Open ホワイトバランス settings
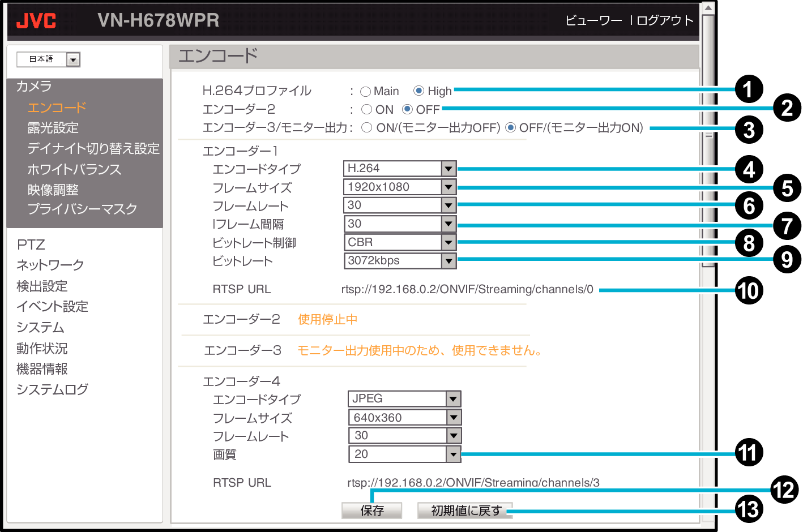The height and width of the screenshot is (532, 803). 74,169
